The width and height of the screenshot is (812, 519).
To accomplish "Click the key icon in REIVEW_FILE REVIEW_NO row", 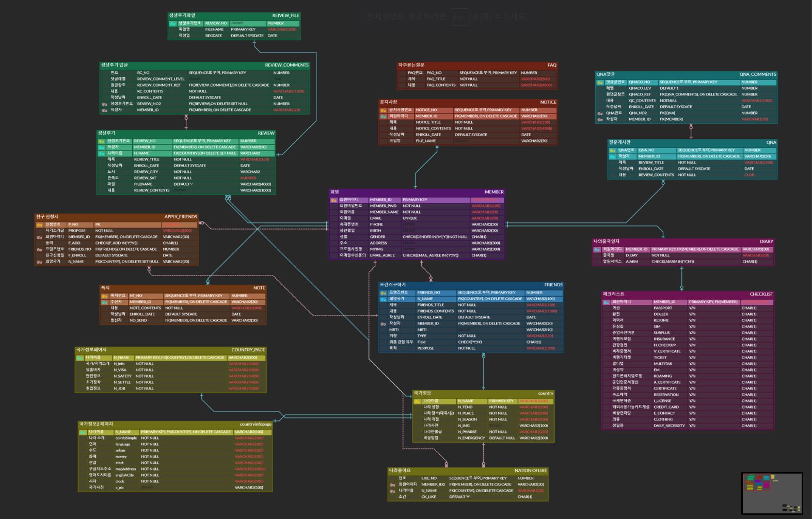I will [x=173, y=24].
